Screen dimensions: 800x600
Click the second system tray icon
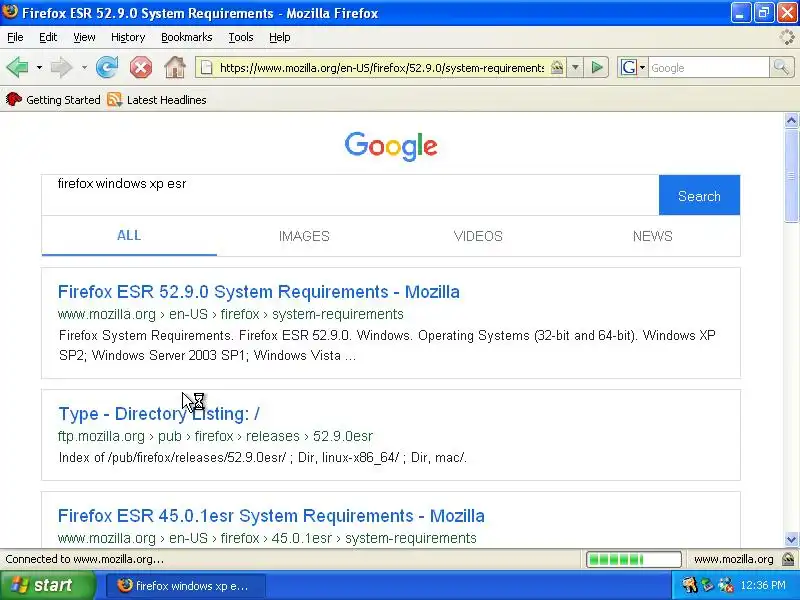click(707, 585)
